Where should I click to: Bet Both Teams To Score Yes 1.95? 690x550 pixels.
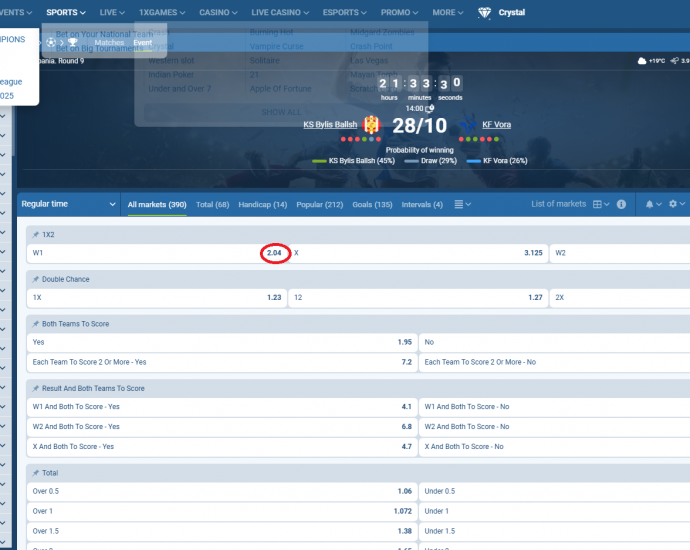point(222,342)
